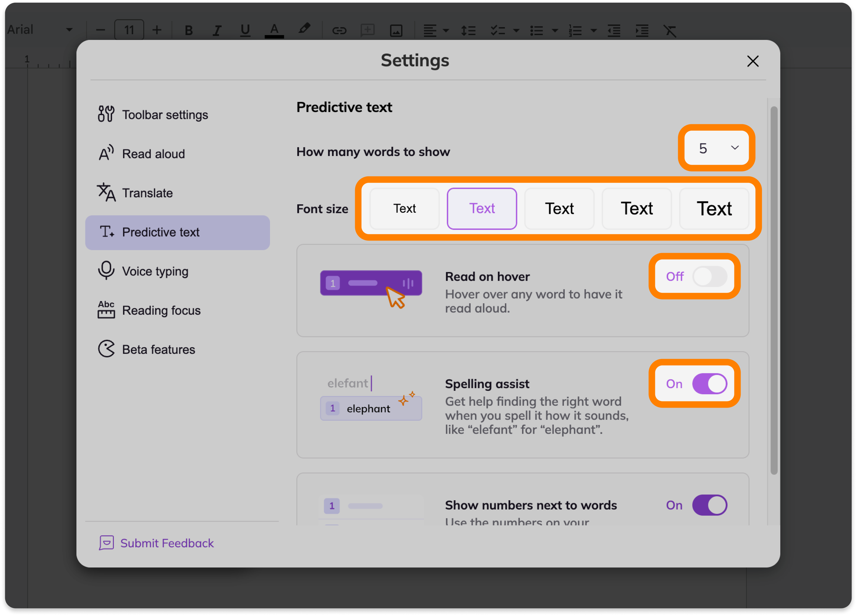Click the insert image icon
This screenshot has width=857, height=616.
(x=396, y=31)
